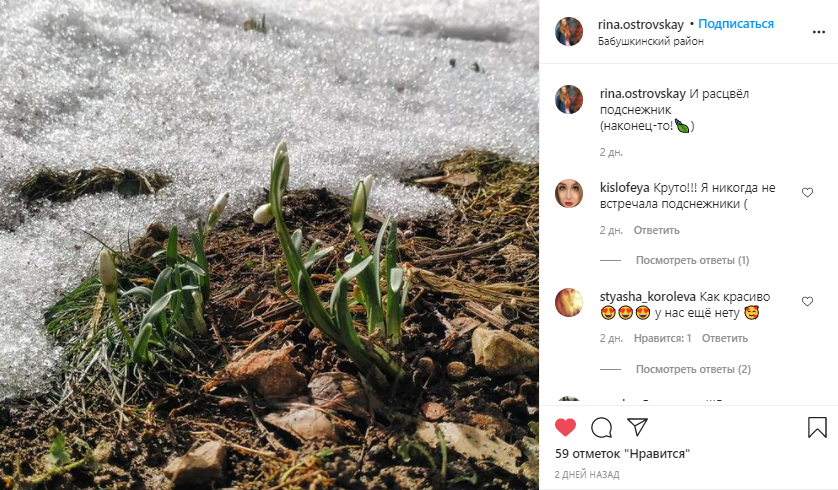Reply to styasha_koroleva's comment with Ответить
838x490 pixels.
724,338
